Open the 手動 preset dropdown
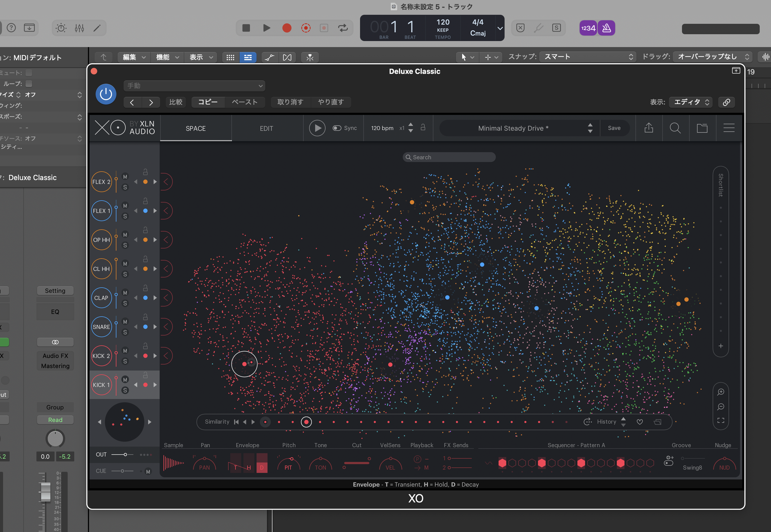The width and height of the screenshot is (771, 532). [194, 86]
